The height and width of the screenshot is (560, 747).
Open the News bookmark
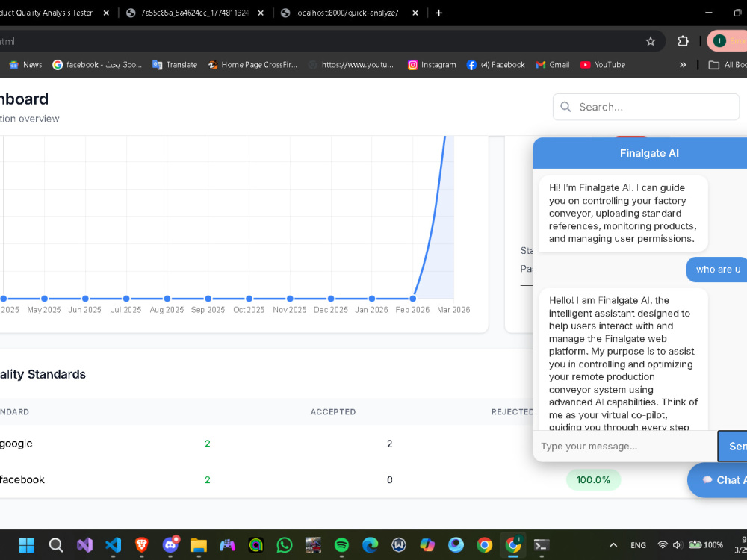point(25,65)
